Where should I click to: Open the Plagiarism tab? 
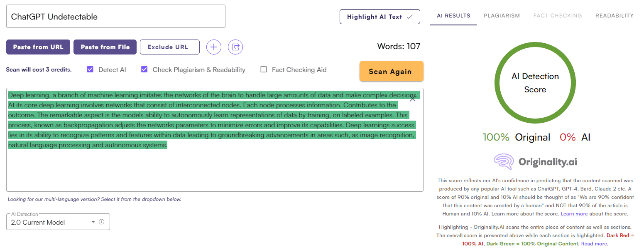click(502, 16)
